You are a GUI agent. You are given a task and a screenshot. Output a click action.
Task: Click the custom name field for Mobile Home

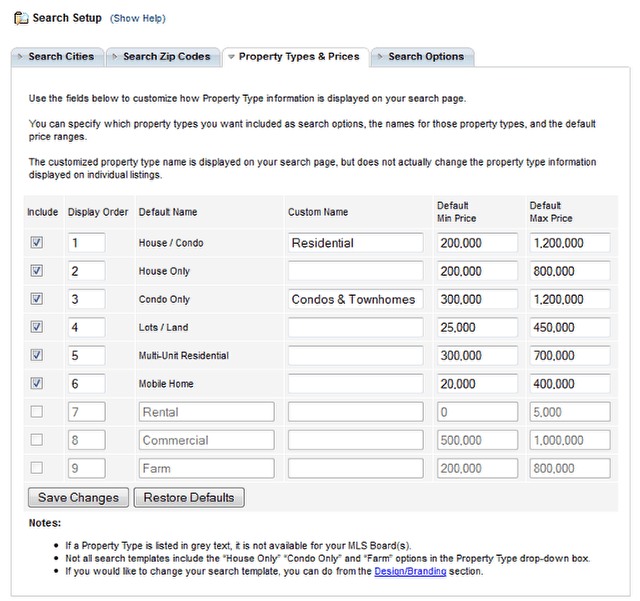[356, 384]
